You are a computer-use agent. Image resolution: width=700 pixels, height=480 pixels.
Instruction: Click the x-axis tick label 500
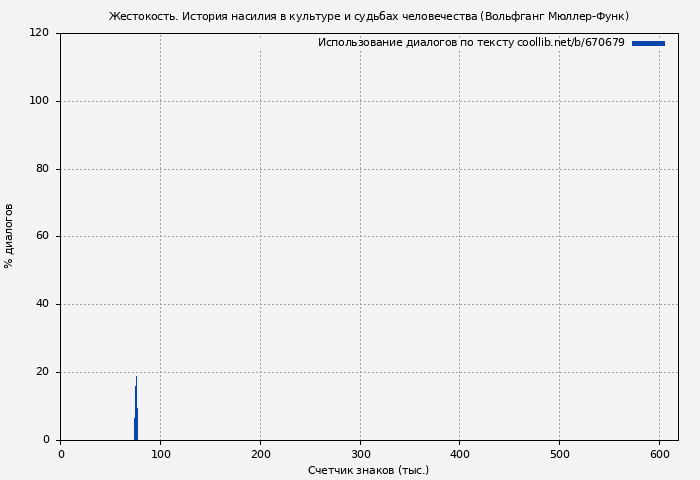559,454
